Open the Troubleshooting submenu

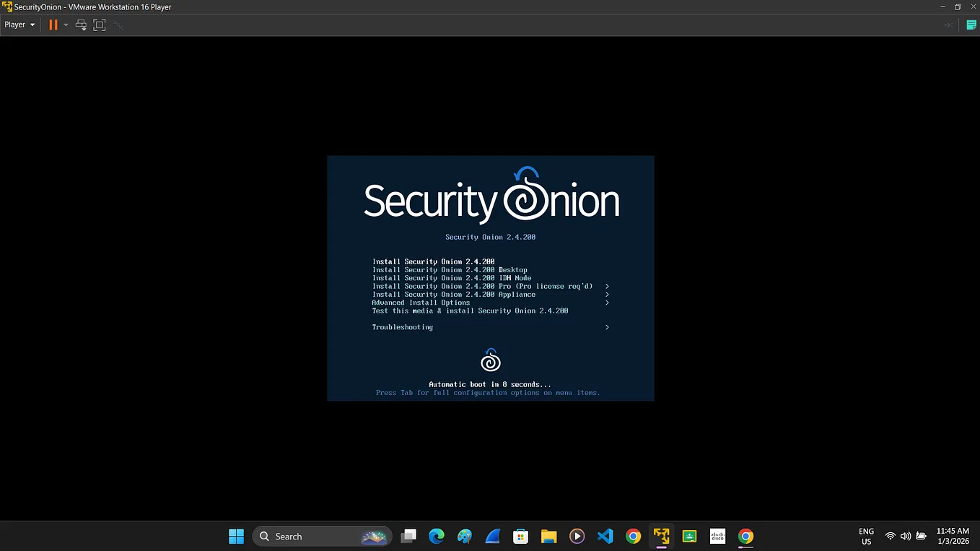click(403, 327)
